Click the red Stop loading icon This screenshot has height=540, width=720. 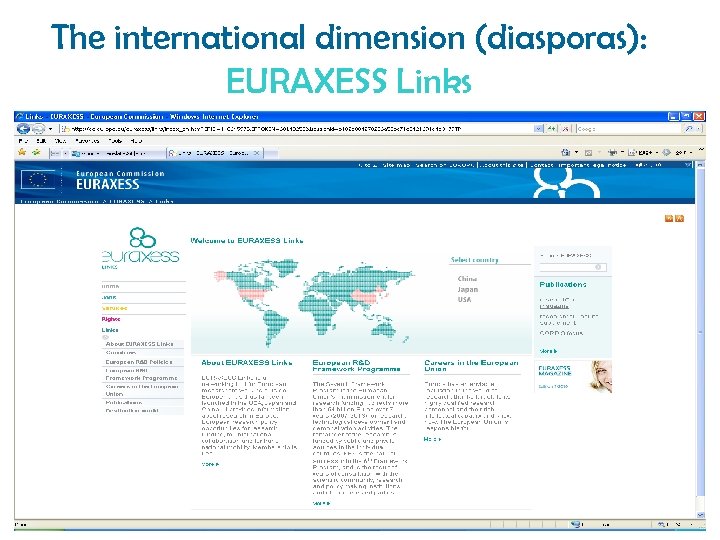[565, 129]
